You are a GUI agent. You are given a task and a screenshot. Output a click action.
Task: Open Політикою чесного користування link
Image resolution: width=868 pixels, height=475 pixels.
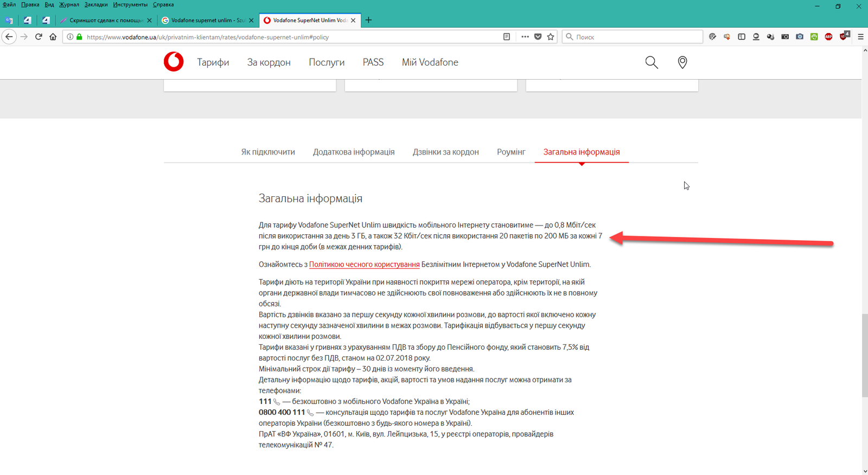[365, 265]
